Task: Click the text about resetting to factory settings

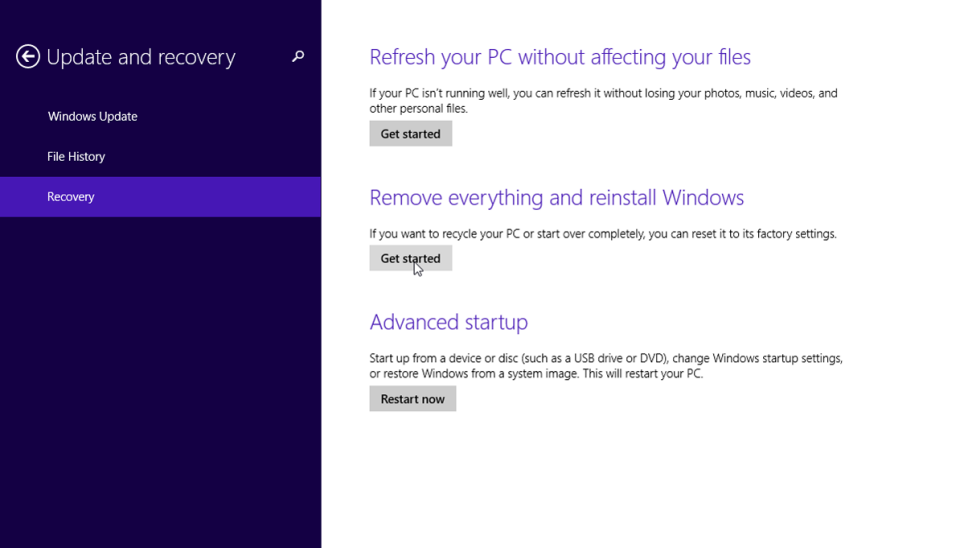Action: pyautogui.click(x=602, y=234)
